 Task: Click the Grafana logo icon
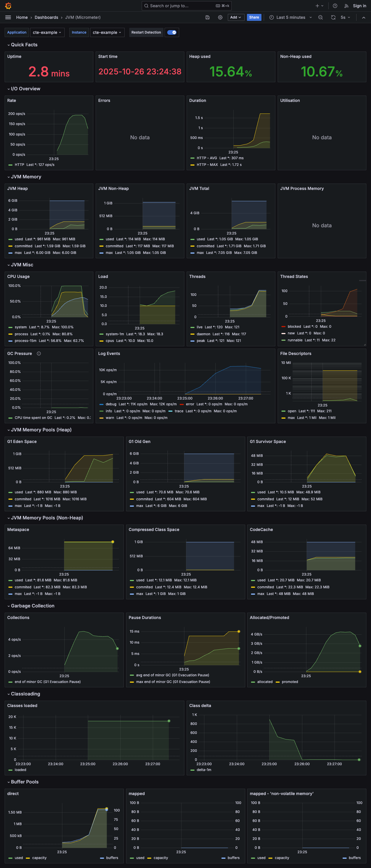(x=8, y=6)
